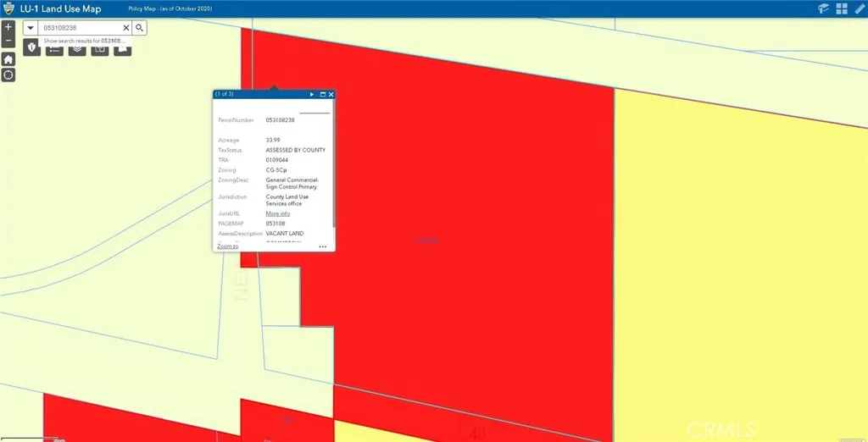This screenshot has height=442, width=868.
Task: Open the graduation cap tutorial icon
Action: click(x=823, y=8)
